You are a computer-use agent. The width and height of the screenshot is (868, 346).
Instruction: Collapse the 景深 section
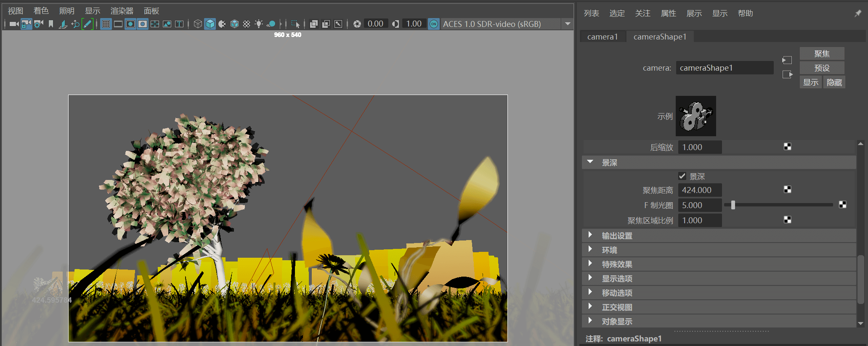point(590,162)
